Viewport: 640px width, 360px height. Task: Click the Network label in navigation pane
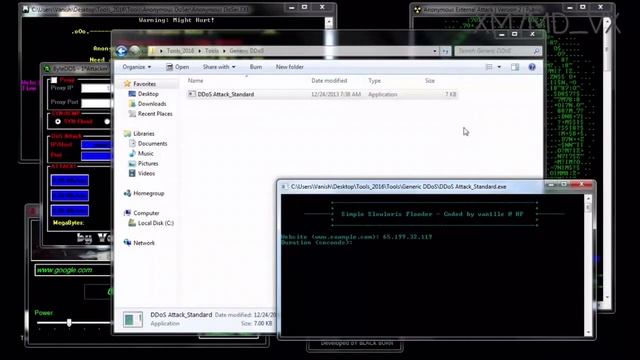click(x=144, y=243)
